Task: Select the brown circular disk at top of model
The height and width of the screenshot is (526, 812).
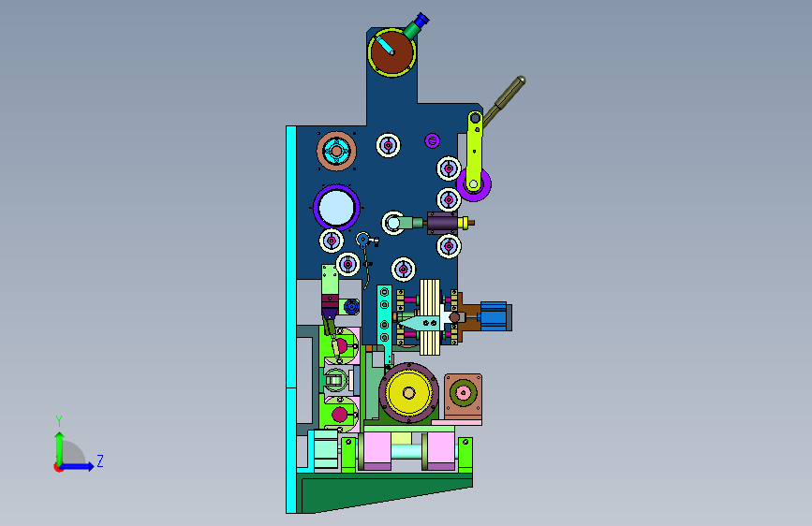Action: click(x=391, y=52)
